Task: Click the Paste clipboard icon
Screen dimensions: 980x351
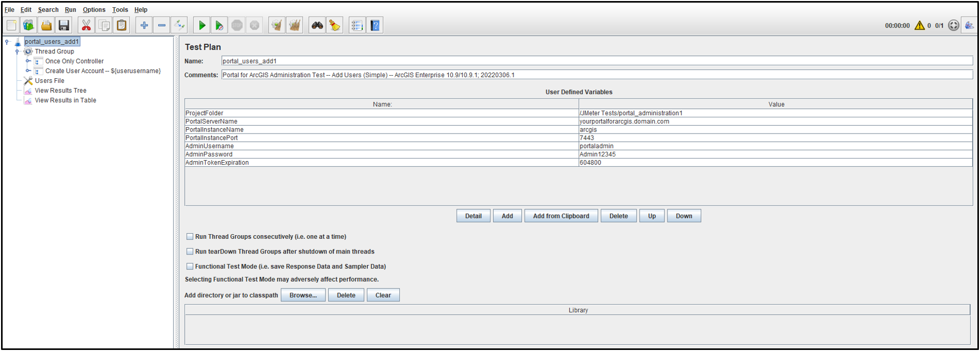Action: tap(122, 25)
